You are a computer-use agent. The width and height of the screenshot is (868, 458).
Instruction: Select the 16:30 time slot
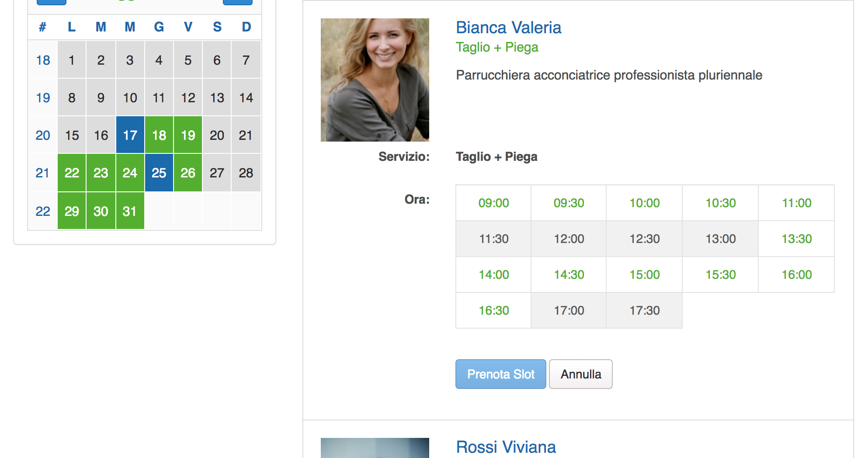pyautogui.click(x=493, y=310)
